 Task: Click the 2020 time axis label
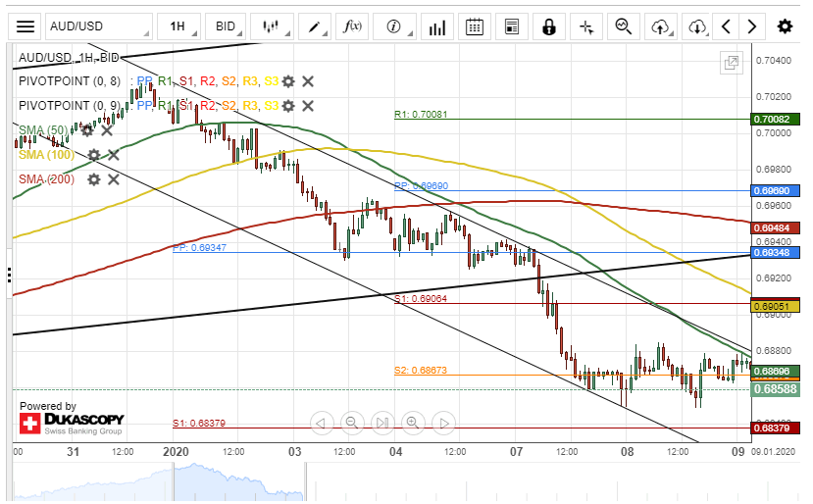(x=176, y=452)
